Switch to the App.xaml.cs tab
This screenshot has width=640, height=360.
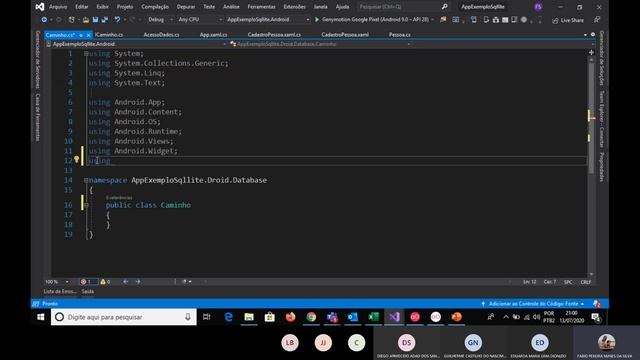pos(213,35)
